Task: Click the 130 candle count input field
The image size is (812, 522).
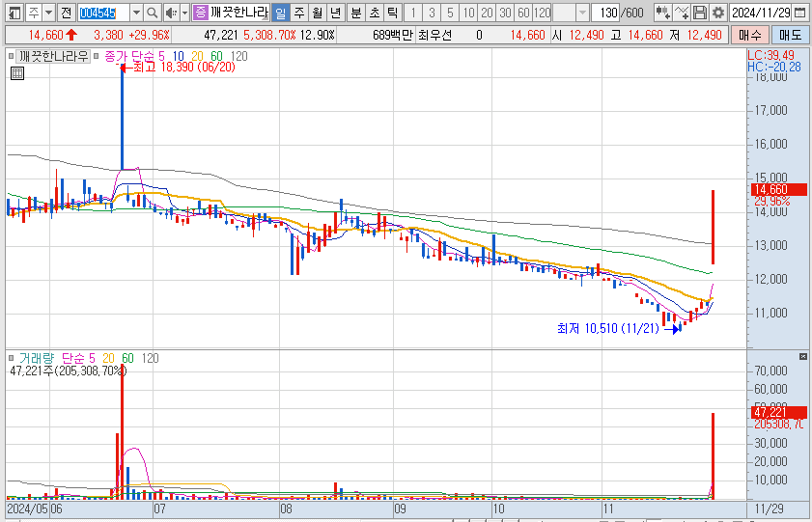Action: 606,13
